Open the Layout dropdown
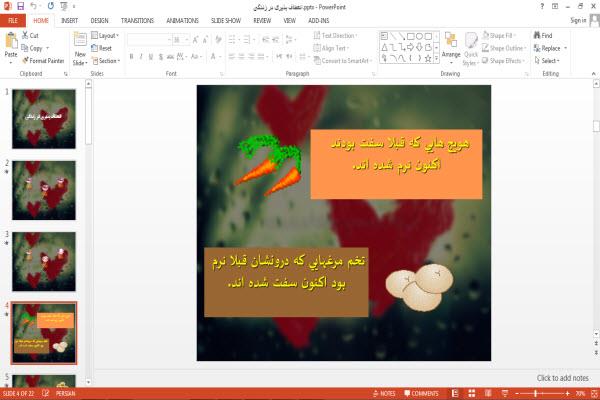 tap(105, 36)
